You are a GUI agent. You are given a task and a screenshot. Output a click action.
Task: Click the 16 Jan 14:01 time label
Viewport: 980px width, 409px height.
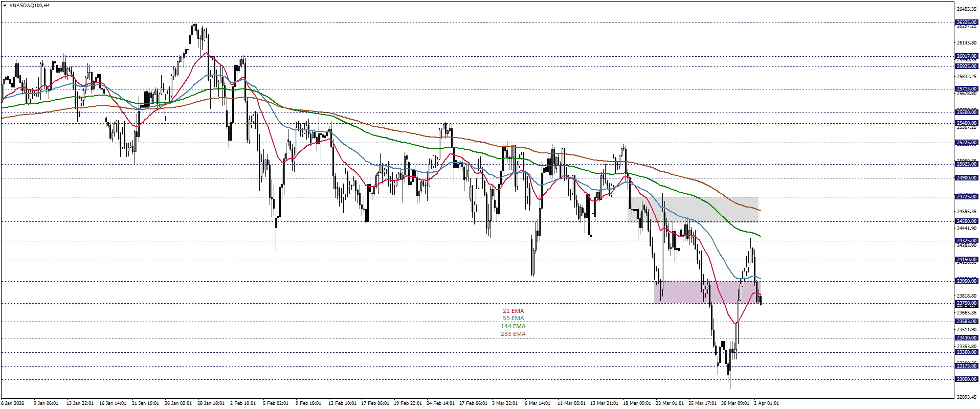click(x=113, y=403)
